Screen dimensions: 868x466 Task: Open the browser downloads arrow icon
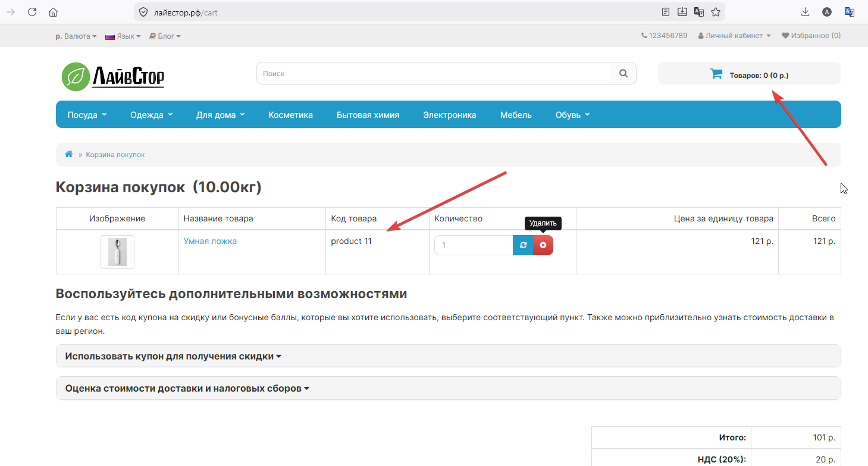(x=805, y=12)
